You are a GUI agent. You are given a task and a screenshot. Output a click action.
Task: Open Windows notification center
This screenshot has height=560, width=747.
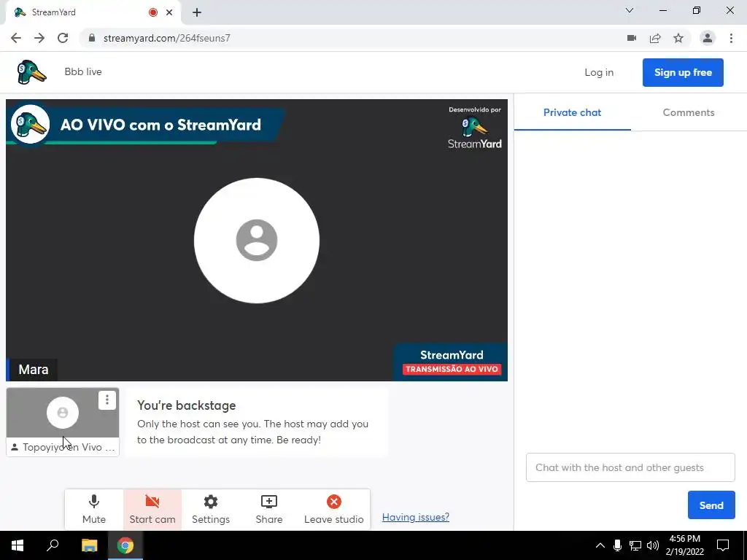tap(723, 545)
